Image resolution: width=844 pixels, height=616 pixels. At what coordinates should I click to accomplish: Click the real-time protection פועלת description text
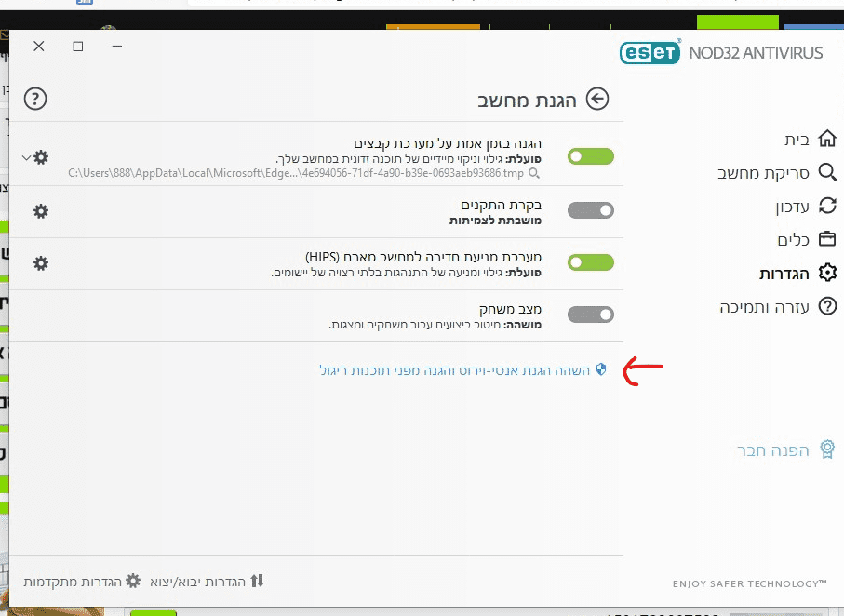coord(408,159)
